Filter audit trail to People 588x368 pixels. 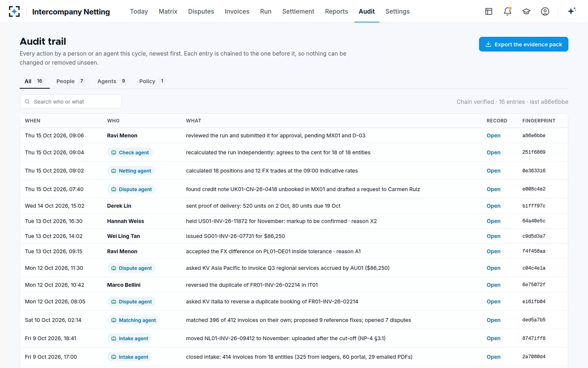point(71,81)
